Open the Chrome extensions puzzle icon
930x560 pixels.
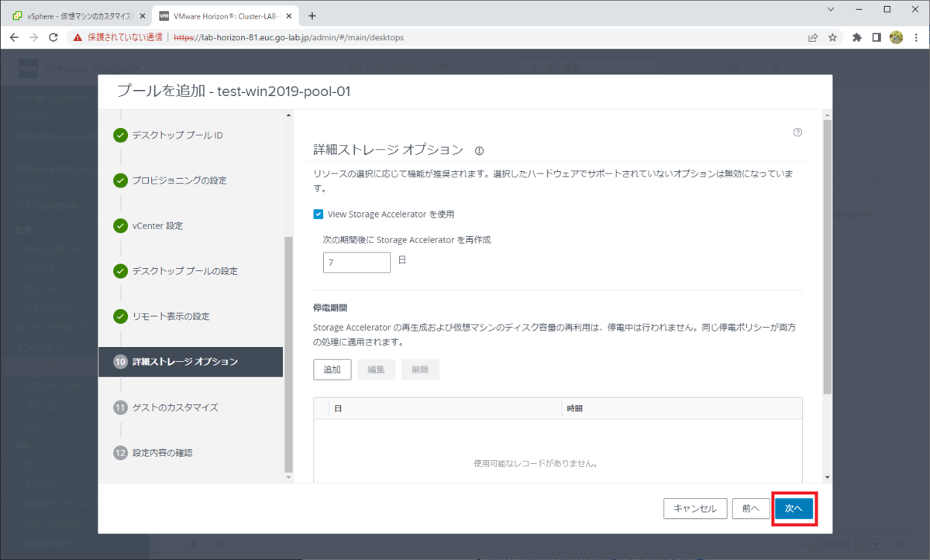coord(856,37)
